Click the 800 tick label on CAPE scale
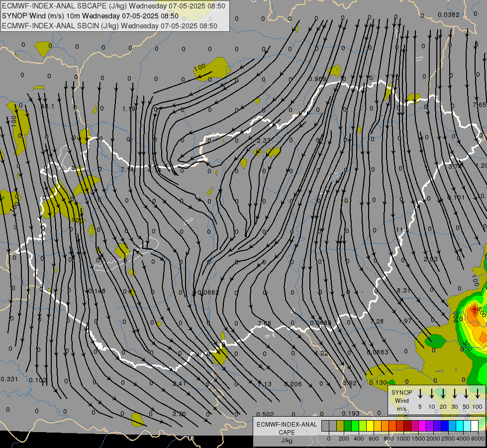 [x=388, y=439]
